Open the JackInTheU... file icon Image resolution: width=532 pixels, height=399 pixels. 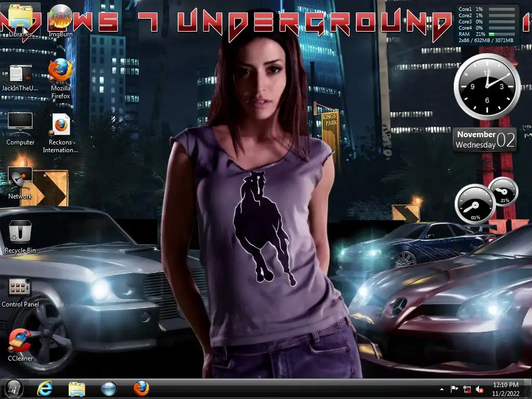click(20, 77)
